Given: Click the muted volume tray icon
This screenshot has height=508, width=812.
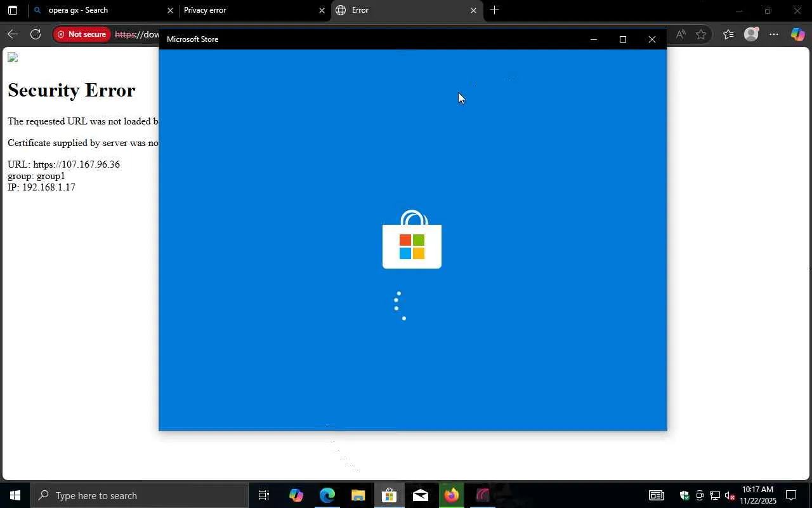Looking at the screenshot, I should point(730,495).
